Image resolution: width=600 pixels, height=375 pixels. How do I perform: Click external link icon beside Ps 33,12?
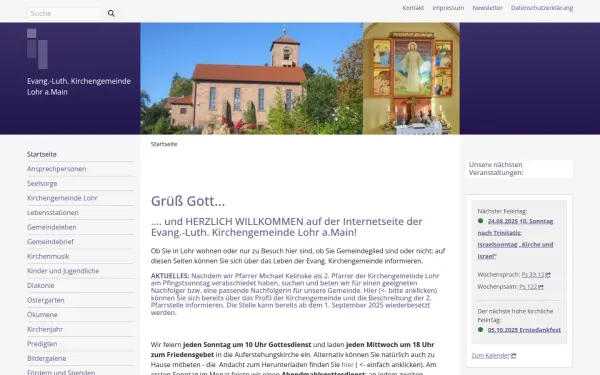click(548, 275)
